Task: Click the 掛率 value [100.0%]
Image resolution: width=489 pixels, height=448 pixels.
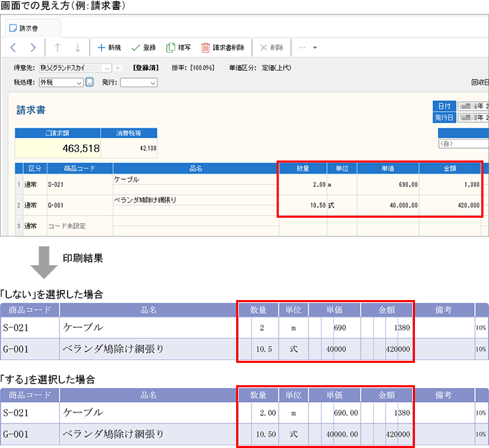Action: coord(203,68)
